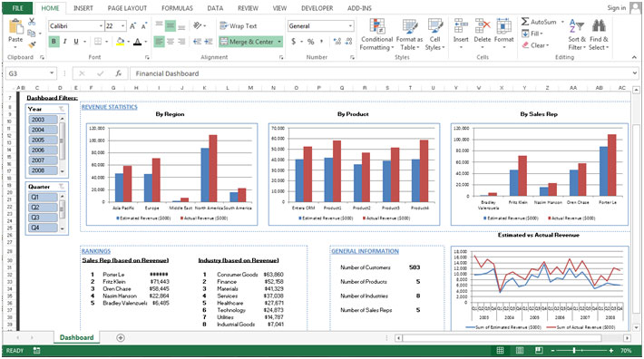Select Top Align icon
Screen dimensions: 644x359
(159, 25)
